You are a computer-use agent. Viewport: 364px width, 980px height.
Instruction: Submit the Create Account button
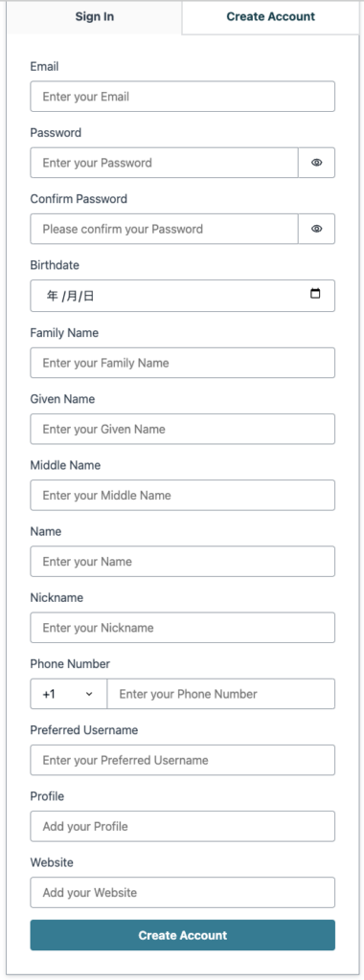(x=183, y=935)
